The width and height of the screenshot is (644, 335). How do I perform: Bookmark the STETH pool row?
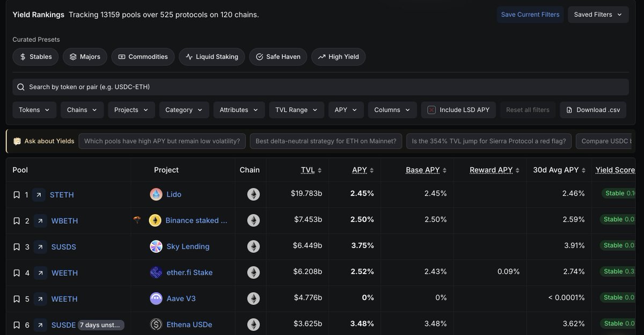pos(16,195)
